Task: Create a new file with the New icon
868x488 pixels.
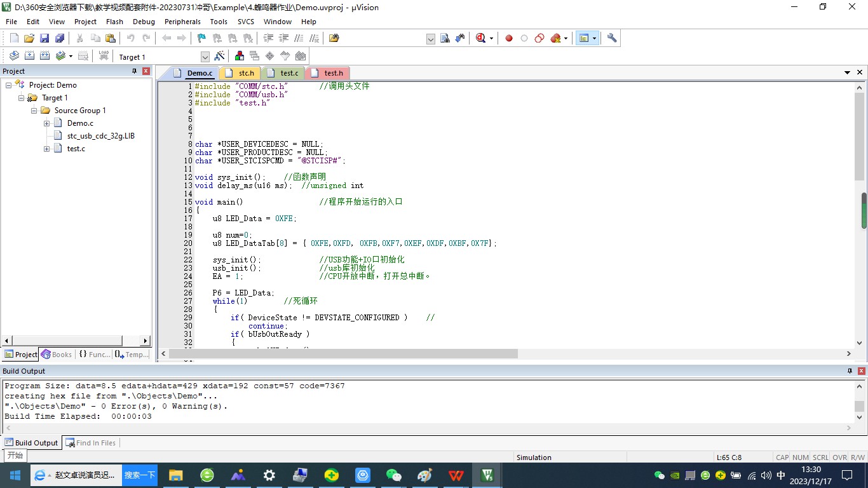Action: (x=14, y=38)
